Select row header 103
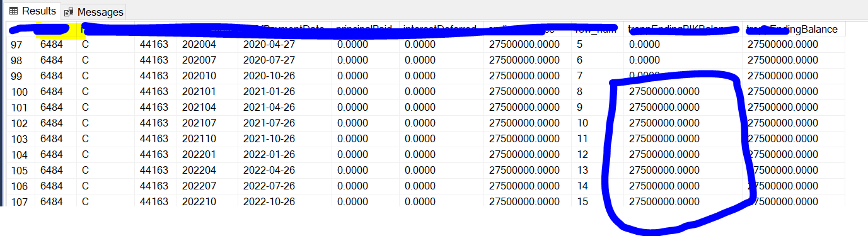This screenshot has height=236, width=868. [x=20, y=139]
